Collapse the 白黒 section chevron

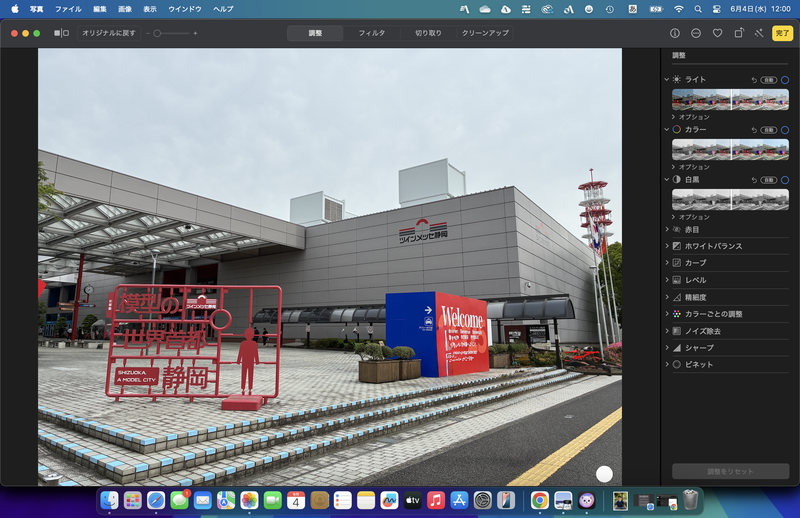[666, 180]
